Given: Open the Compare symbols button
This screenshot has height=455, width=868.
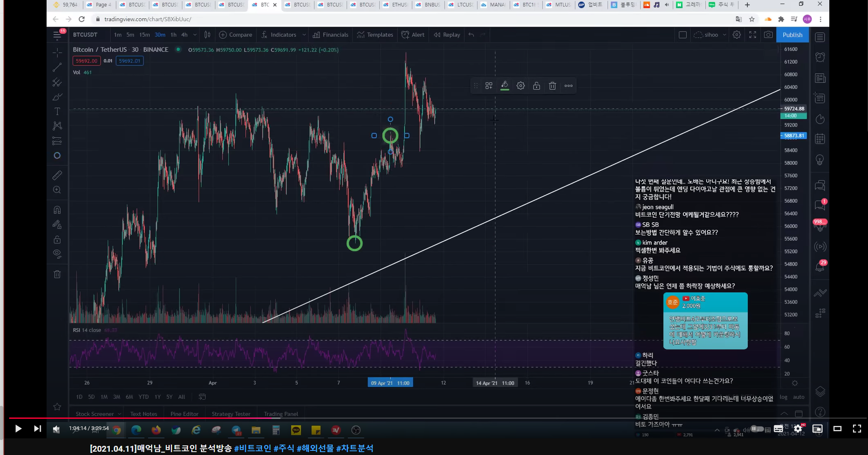Looking at the screenshot, I should [x=235, y=35].
